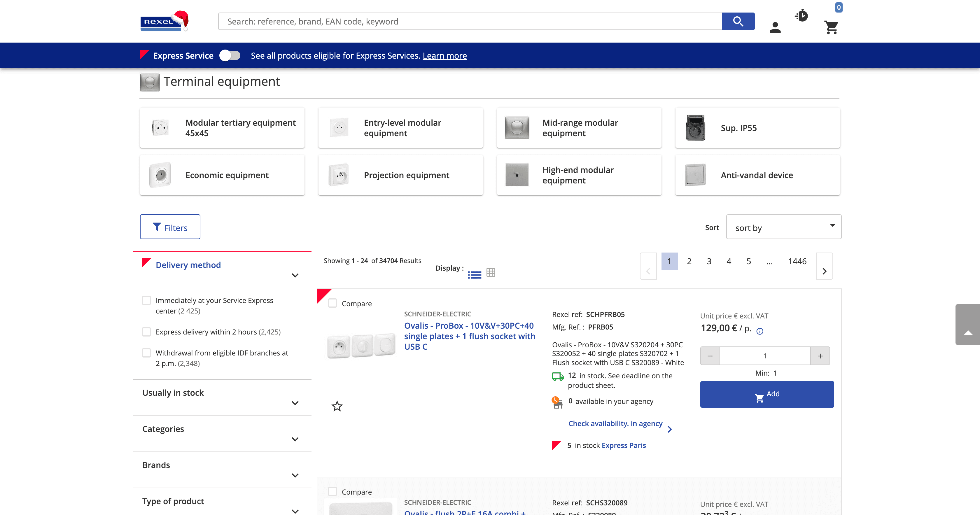The image size is (980, 515).
Task: Add Ovalis ProBox to cart
Action: [x=767, y=395]
